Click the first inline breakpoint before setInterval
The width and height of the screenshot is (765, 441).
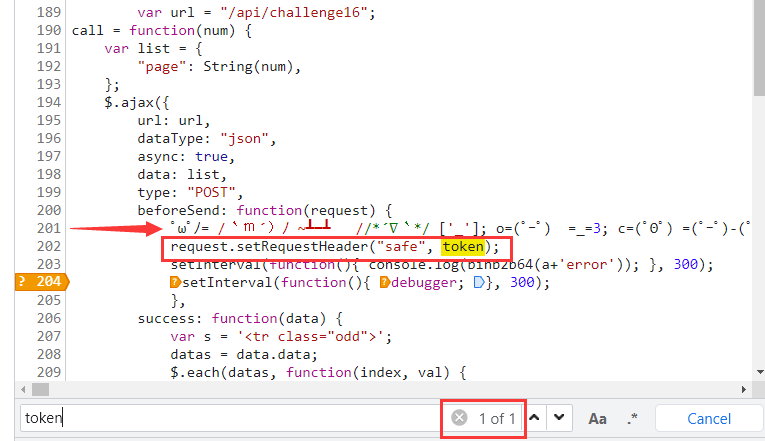(x=175, y=283)
